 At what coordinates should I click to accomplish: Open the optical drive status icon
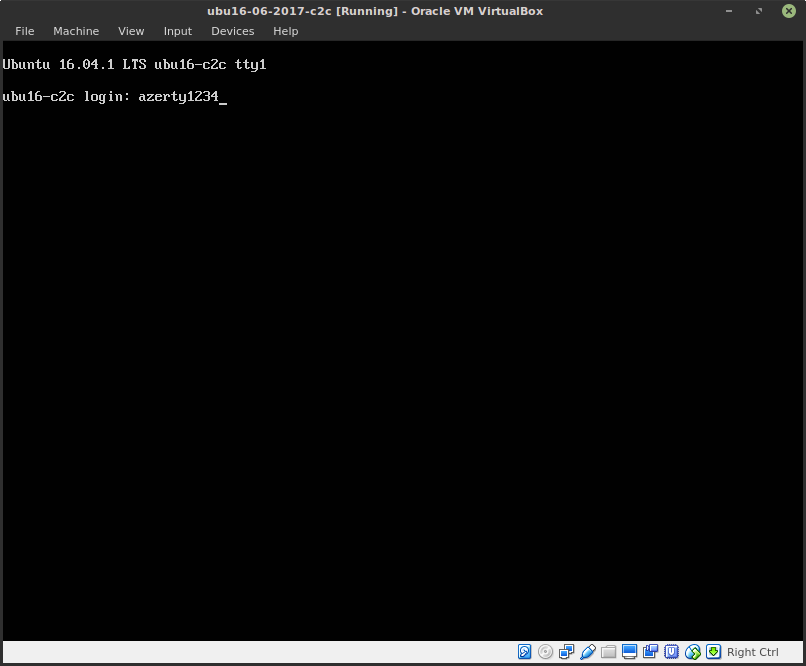(546, 652)
